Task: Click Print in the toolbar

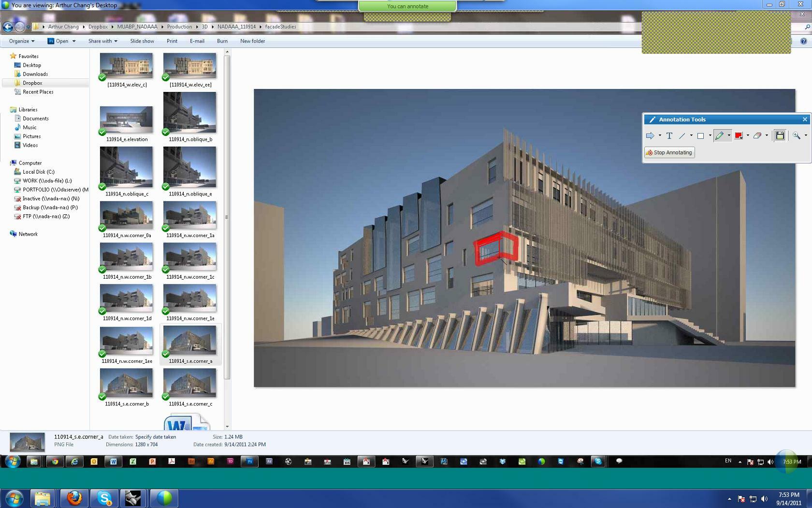Action: tap(172, 41)
